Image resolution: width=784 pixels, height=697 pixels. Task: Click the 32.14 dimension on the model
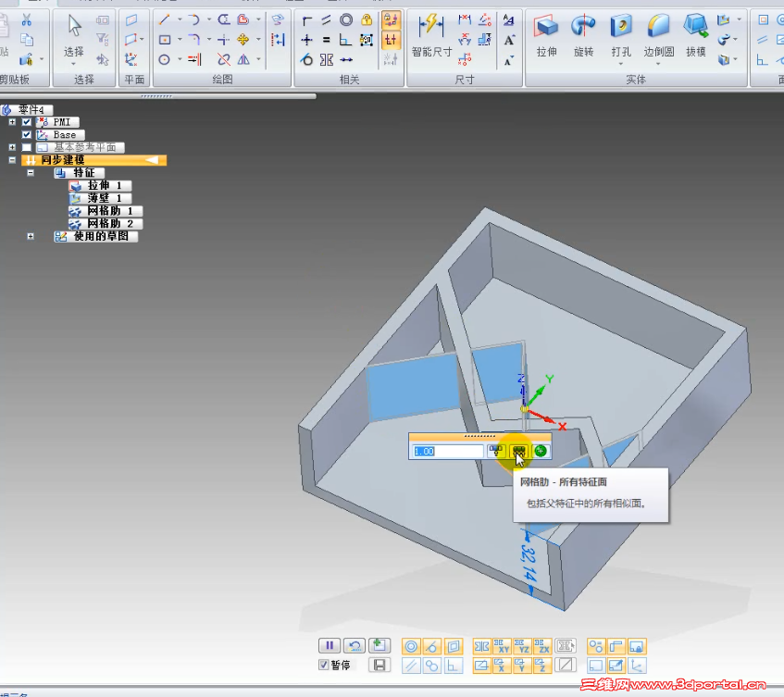[529, 564]
